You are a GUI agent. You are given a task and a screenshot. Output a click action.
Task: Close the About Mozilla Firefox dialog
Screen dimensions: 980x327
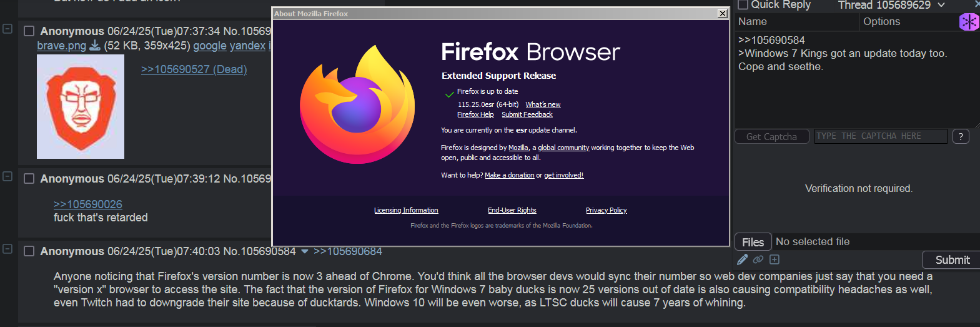[x=723, y=14]
